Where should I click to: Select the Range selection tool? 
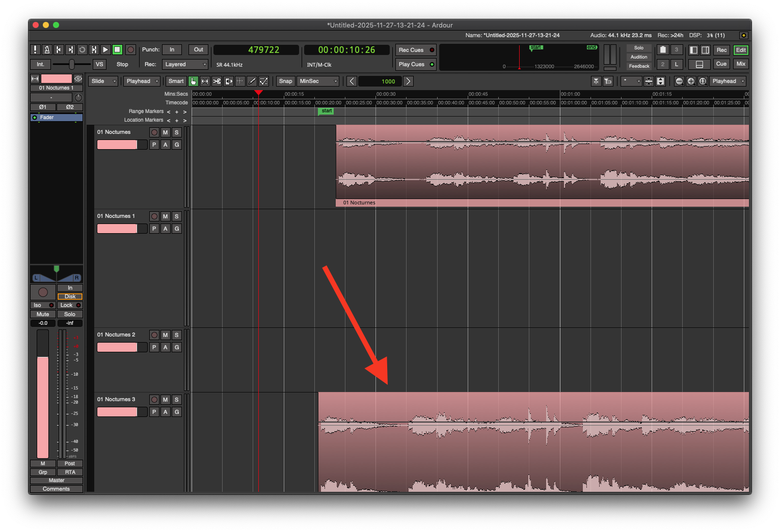(x=205, y=81)
